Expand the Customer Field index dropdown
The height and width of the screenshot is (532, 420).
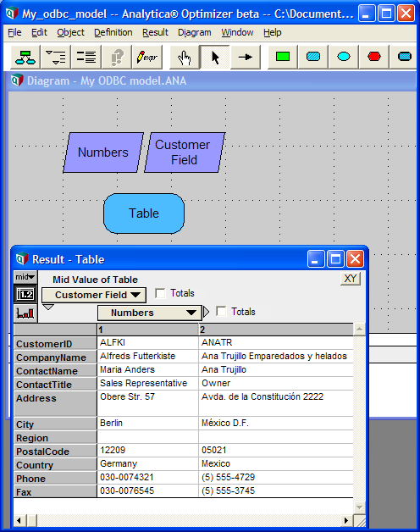pyautogui.click(x=94, y=295)
